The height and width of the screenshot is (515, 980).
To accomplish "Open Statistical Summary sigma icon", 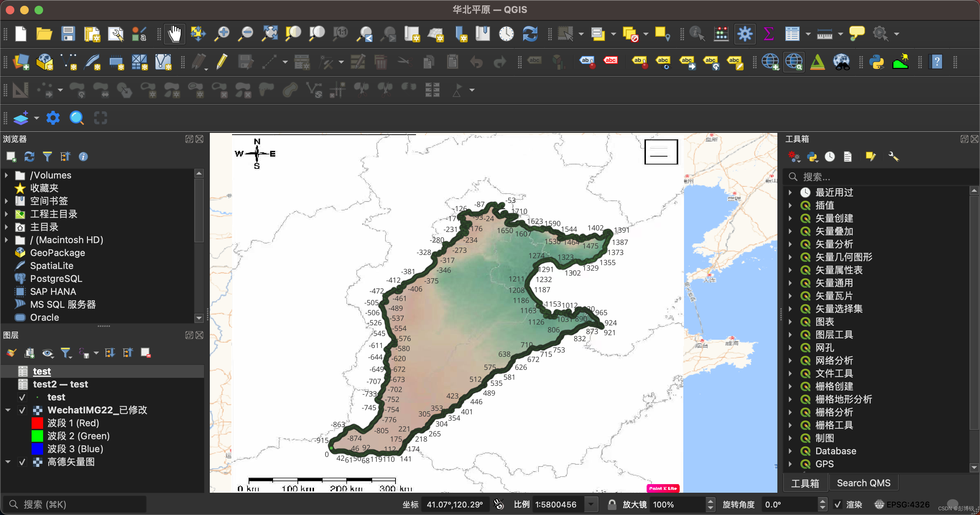I will [768, 34].
